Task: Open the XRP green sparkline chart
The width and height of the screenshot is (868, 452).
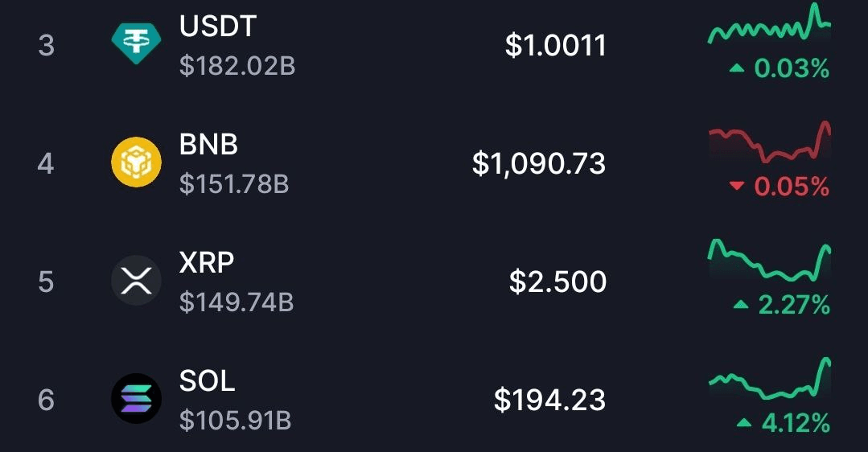Action: pyautogui.click(x=769, y=262)
